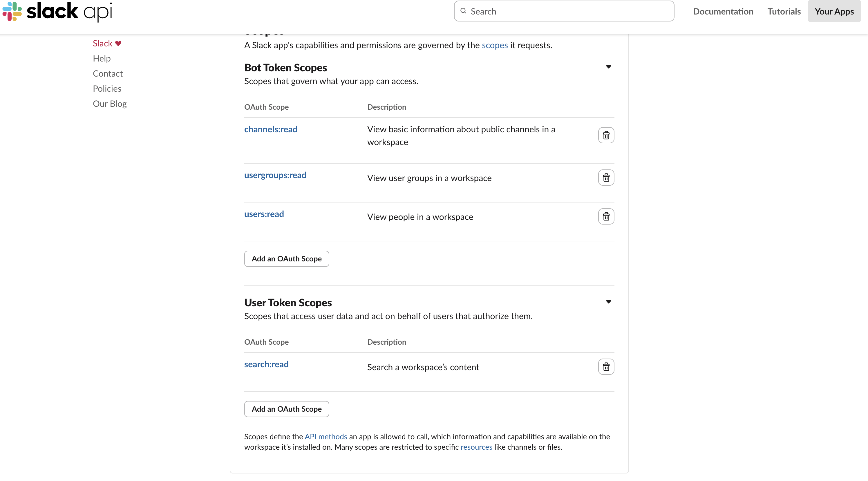
Task: Add an OAuth Scope for bot tokens
Action: [286, 258]
